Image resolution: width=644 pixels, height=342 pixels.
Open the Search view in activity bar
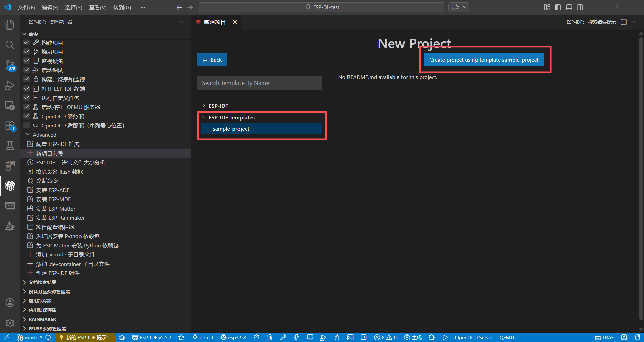pyautogui.click(x=10, y=45)
